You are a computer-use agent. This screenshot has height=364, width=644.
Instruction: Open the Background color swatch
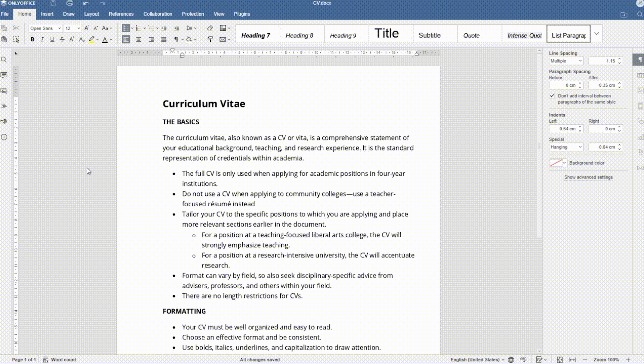[556, 163]
